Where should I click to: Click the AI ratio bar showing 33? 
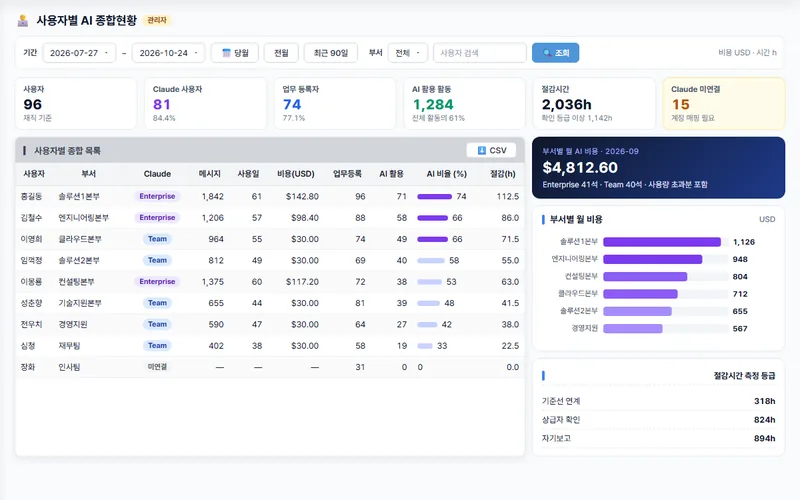pos(425,346)
